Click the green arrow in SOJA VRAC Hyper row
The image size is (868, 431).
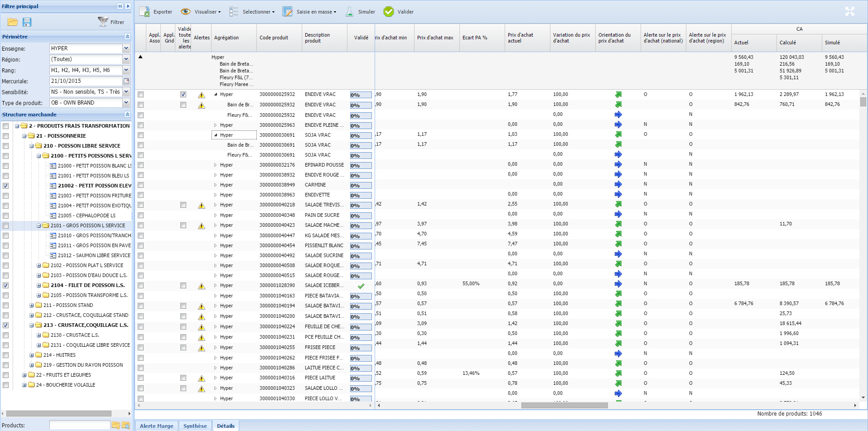coord(618,134)
